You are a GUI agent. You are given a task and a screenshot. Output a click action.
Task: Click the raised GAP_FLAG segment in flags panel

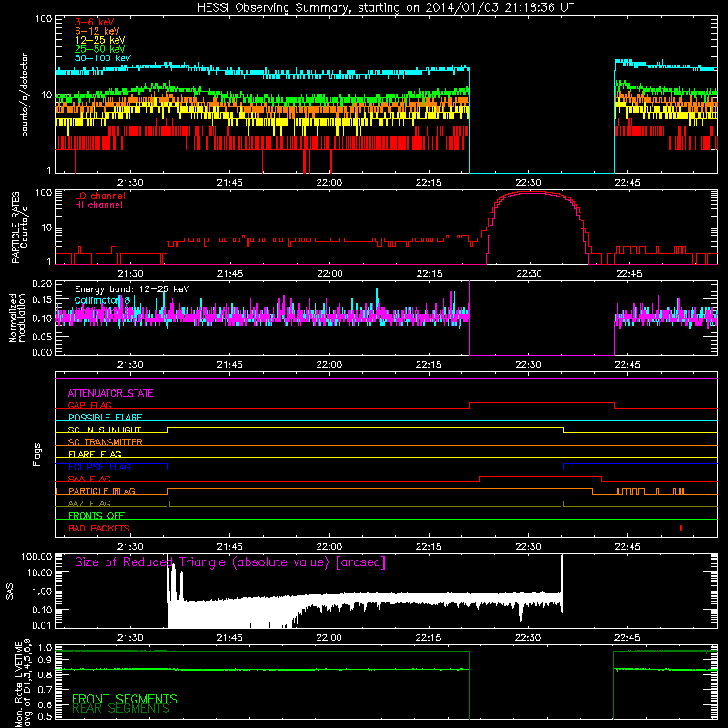coord(541,403)
